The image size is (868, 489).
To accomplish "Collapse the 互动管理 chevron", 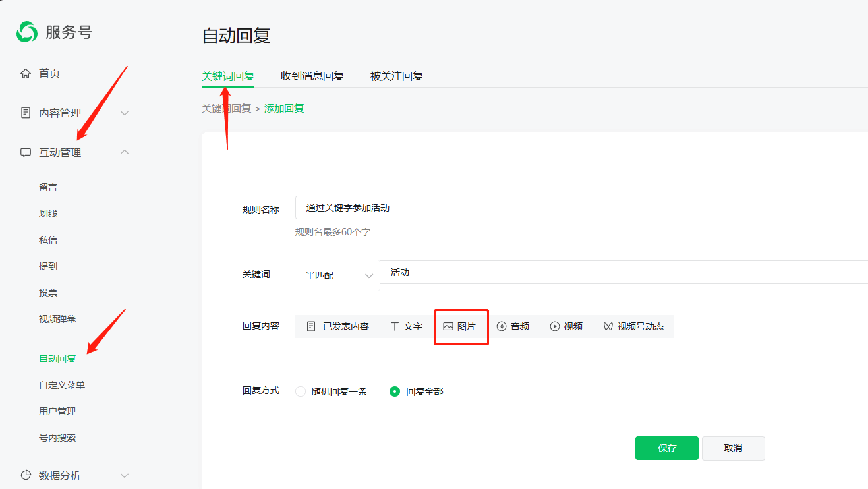I will 125,152.
